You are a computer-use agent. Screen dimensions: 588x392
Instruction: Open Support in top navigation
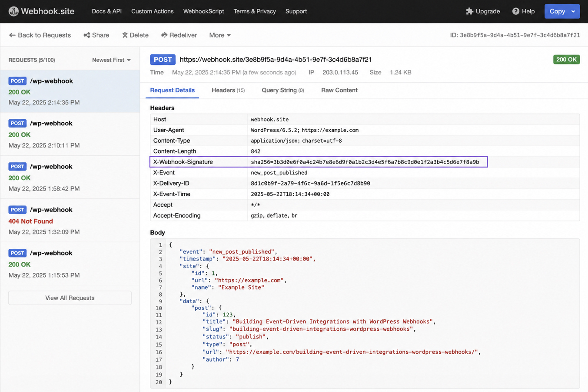click(296, 11)
